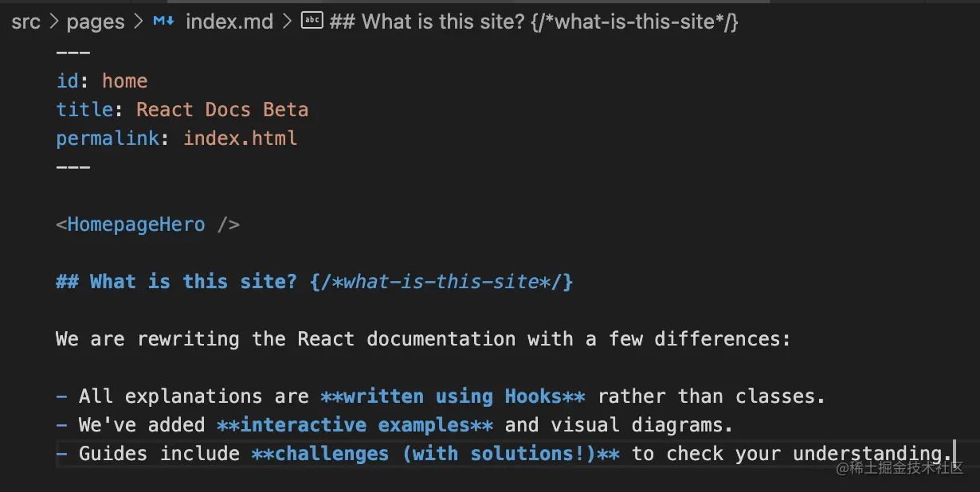Click the 'React Docs Beta' title value
Image resolution: width=980 pixels, height=492 pixels.
pos(222,110)
